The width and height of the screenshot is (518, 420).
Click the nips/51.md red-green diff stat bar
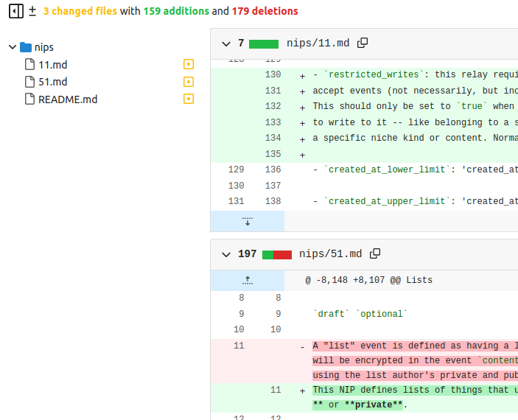[277, 254]
